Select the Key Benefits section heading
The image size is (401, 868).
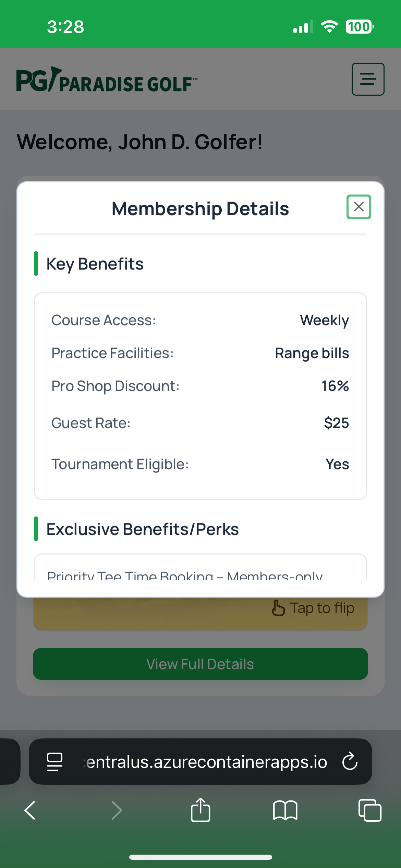95,264
